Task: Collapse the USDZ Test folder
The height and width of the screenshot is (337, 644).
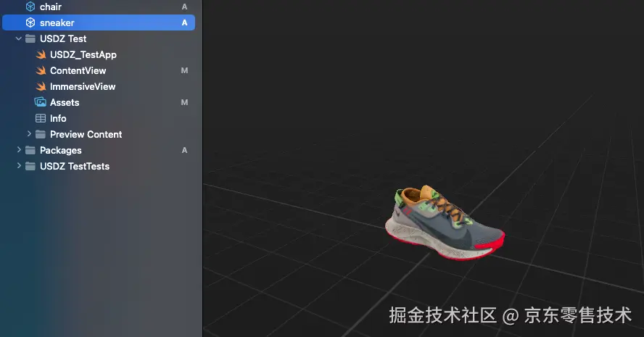Action: tap(18, 38)
